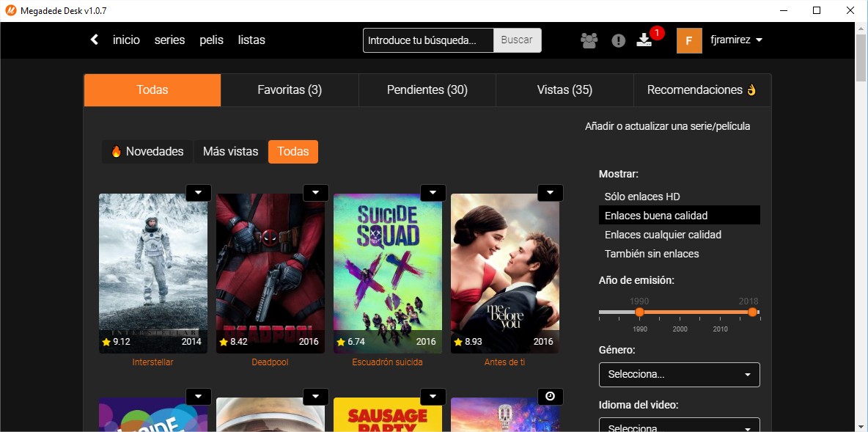The image size is (868, 432).
Task: Click the Megadede logo in title bar
Action: 10,10
